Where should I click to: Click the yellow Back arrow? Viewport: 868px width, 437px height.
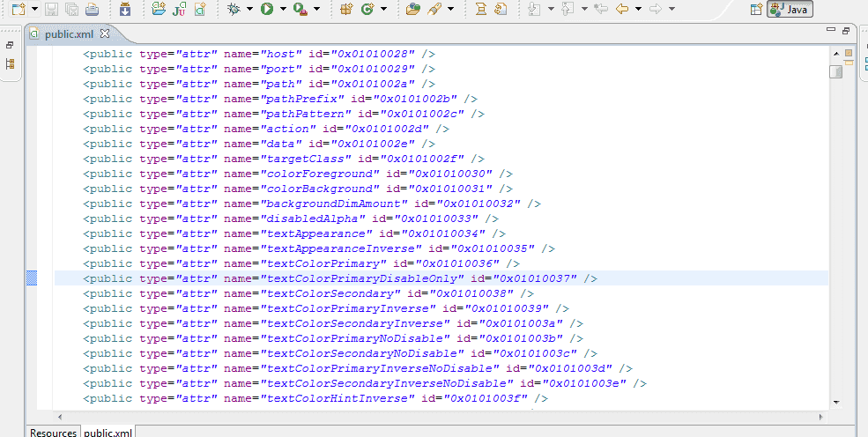point(622,9)
